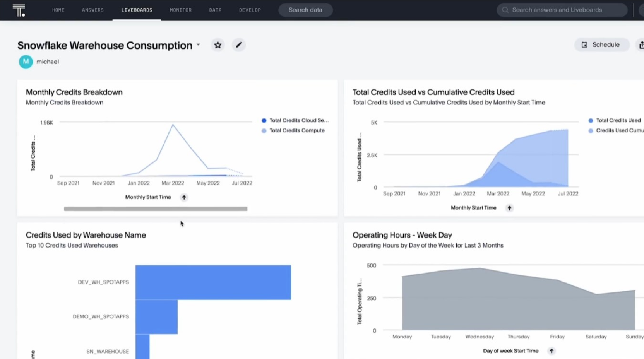Open the DEVELOP section

[x=250, y=10]
